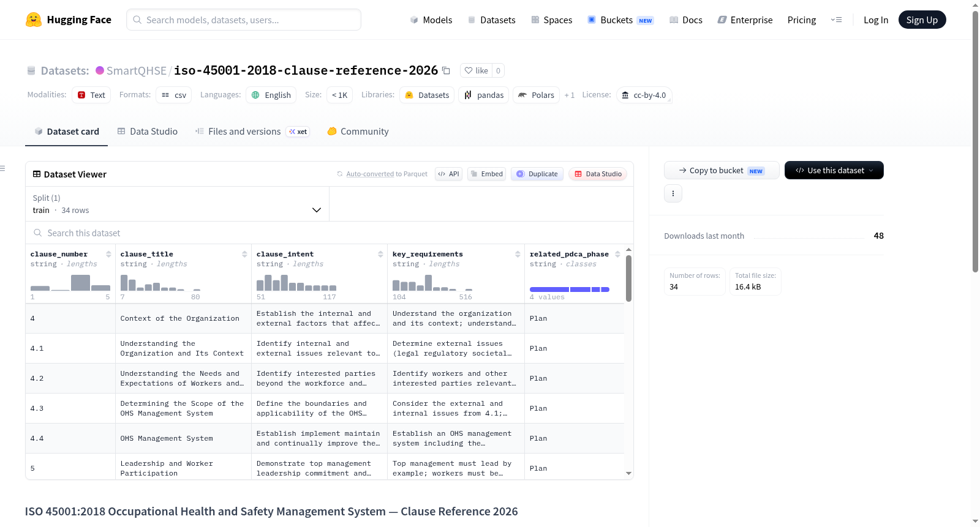The image size is (980, 527).
Task: Open the Models nav item
Action: (431, 20)
